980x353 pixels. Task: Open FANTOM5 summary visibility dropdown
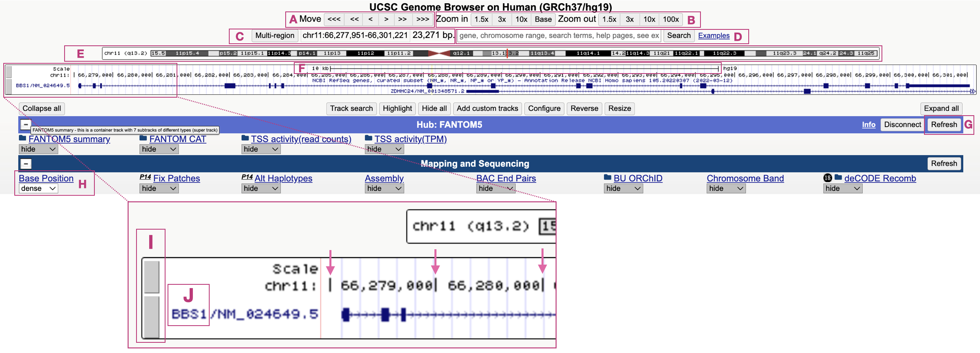click(x=38, y=149)
